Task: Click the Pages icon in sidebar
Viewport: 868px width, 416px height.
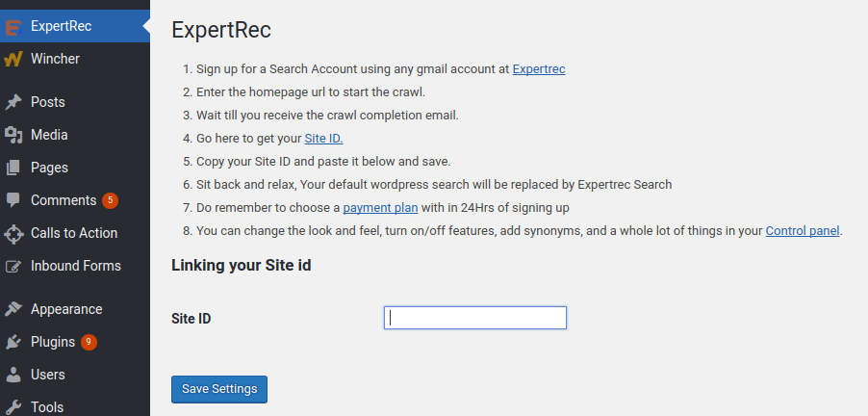Action: click(13, 168)
